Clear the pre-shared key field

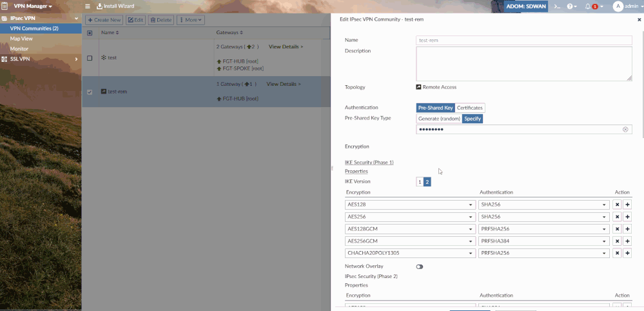click(625, 130)
